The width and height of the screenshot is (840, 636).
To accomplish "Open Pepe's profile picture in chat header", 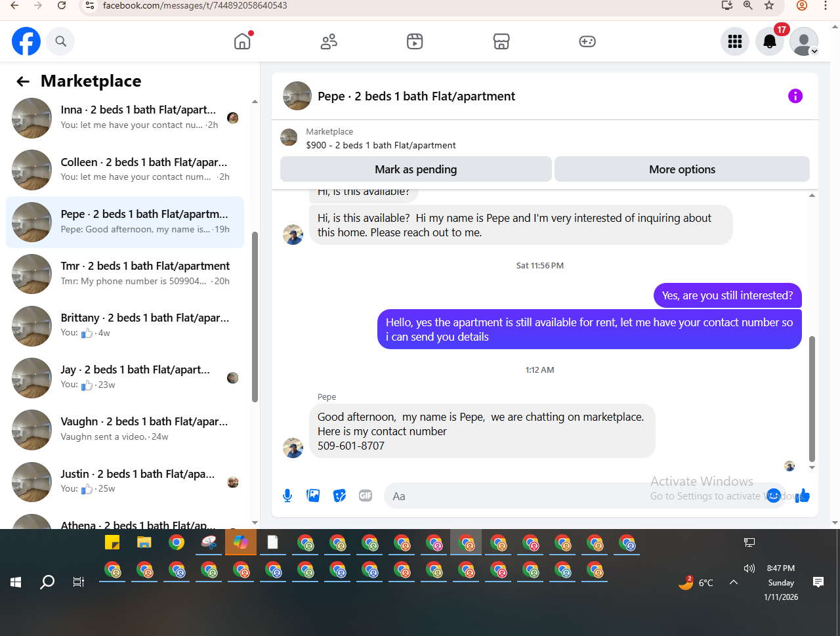I will (297, 96).
